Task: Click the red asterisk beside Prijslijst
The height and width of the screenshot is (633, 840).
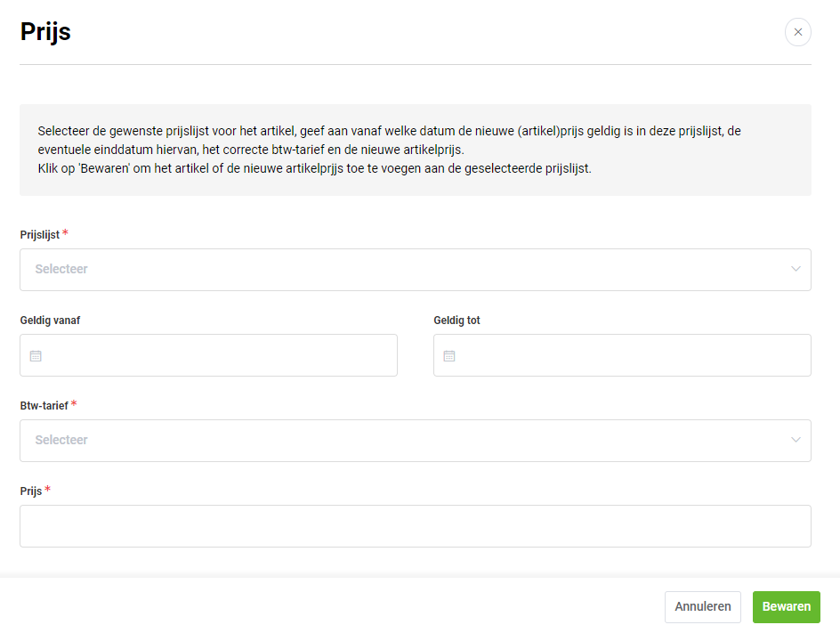Action: coord(66,233)
